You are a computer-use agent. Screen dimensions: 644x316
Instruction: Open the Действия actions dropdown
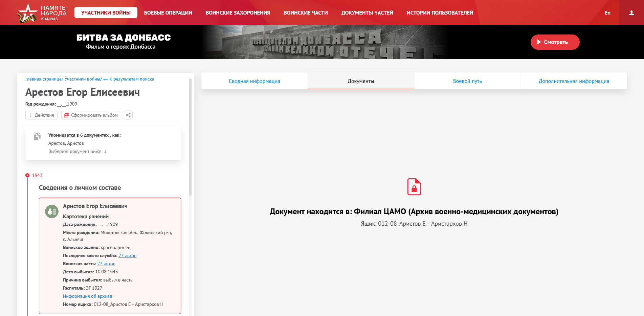(x=41, y=115)
